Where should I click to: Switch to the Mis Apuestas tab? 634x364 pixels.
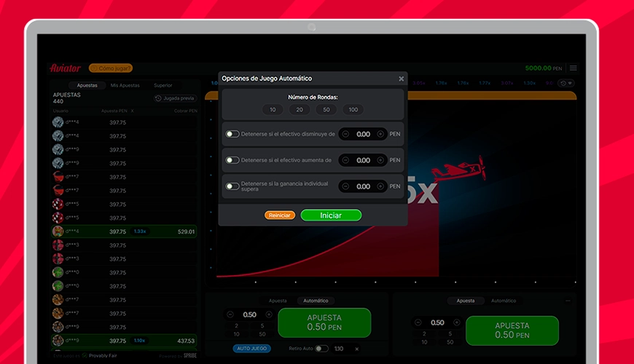tap(125, 85)
